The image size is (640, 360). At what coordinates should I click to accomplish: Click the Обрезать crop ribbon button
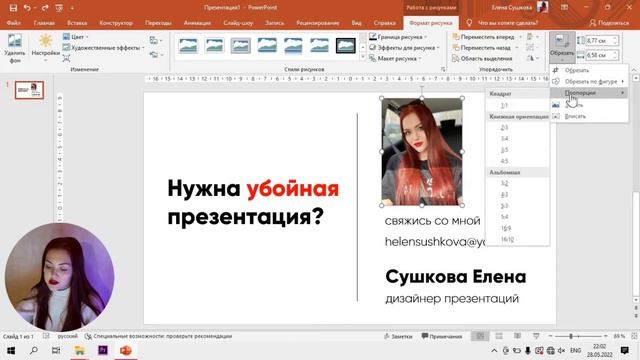[562, 47]
